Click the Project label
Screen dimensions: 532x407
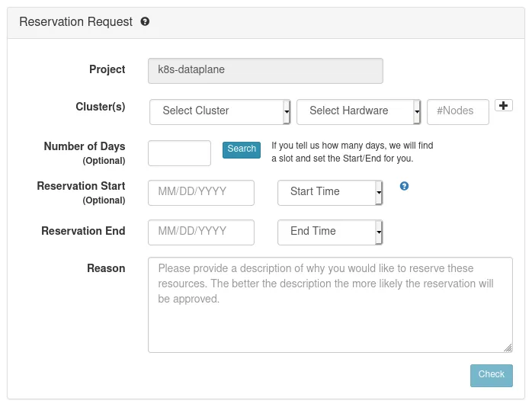click(x=107, y=69)
